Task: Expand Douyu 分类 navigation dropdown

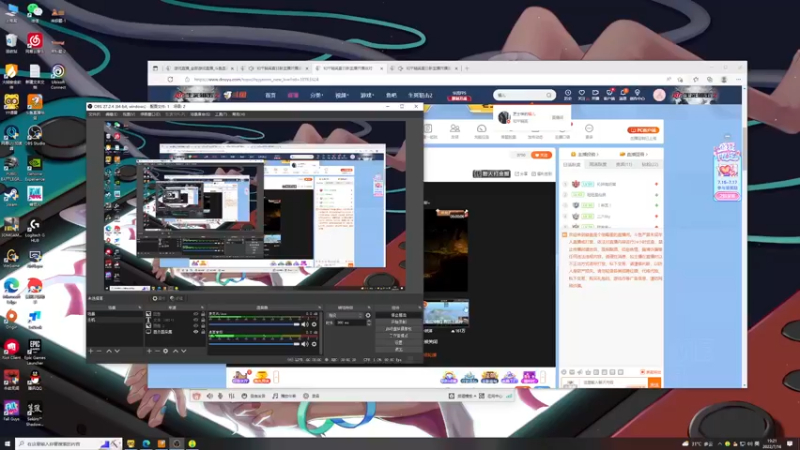Action: point(316,95)
